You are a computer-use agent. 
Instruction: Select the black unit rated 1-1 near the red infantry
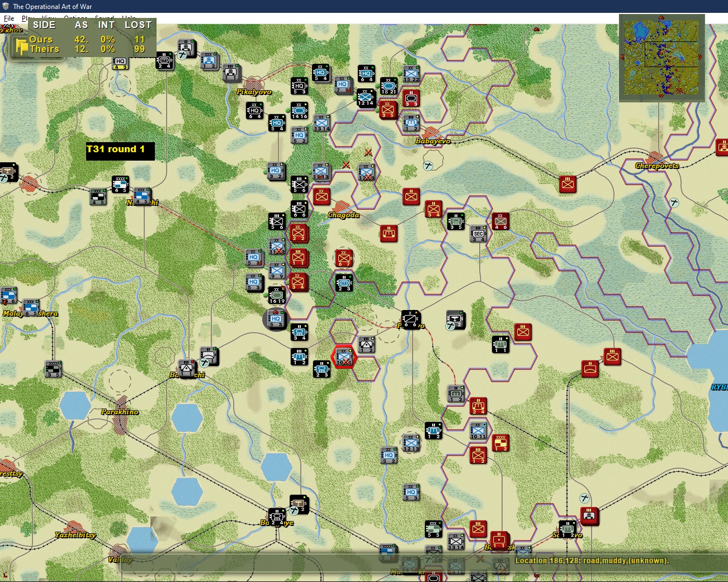pyautogui.click(x=500, y=345)
